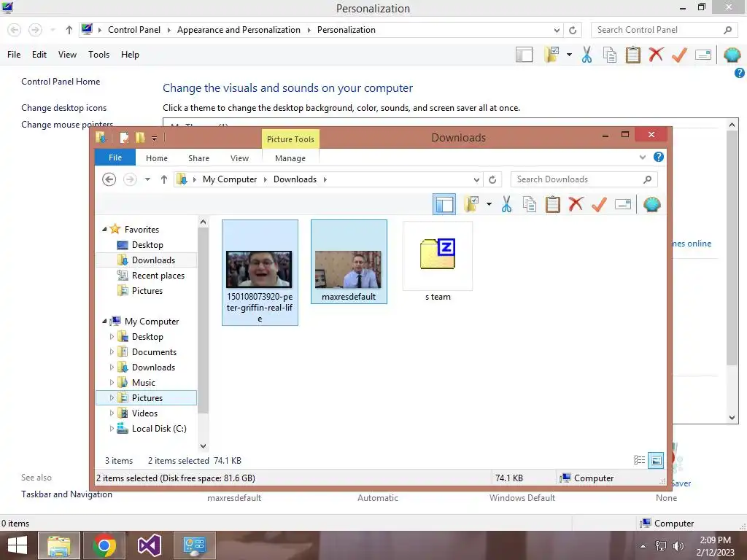Expand the ribbon chevron in Downloads window
The height and width of the screenshot is (560, 747).
642,157
